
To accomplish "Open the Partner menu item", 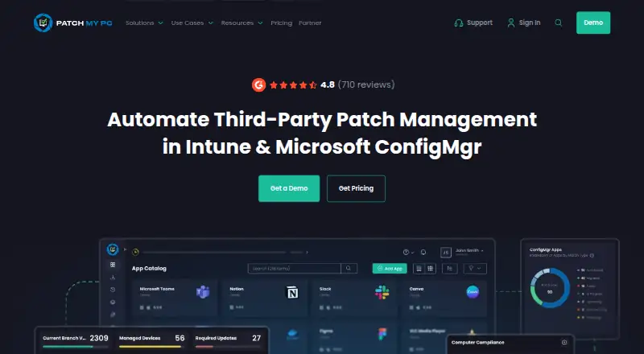I will coord(310,23).
